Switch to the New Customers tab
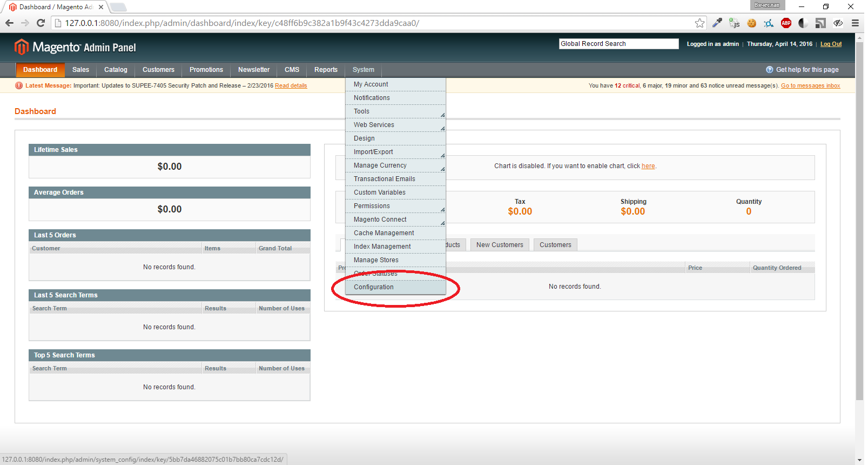The width and height of the screenshot is (868, 465). coord(500,245)
